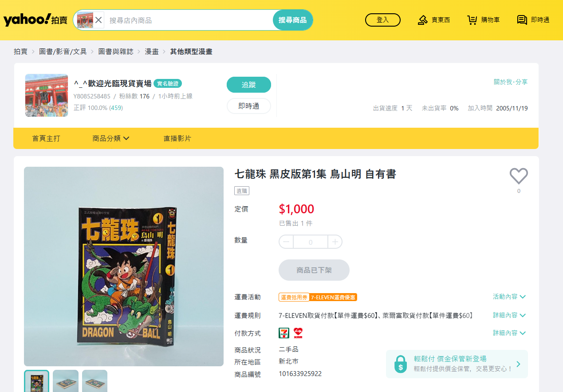Click the 萊爾富 Hi-Life payment icon

tap(298, 333)
